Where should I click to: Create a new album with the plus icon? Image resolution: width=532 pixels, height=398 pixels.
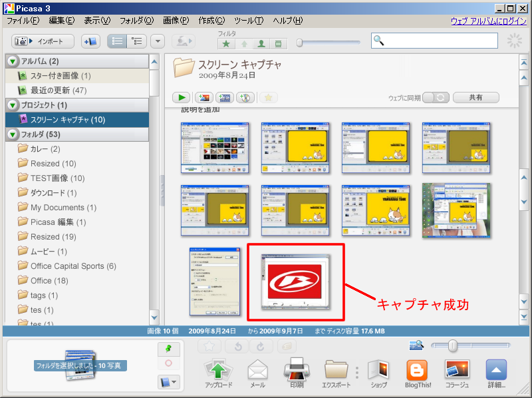90,41
